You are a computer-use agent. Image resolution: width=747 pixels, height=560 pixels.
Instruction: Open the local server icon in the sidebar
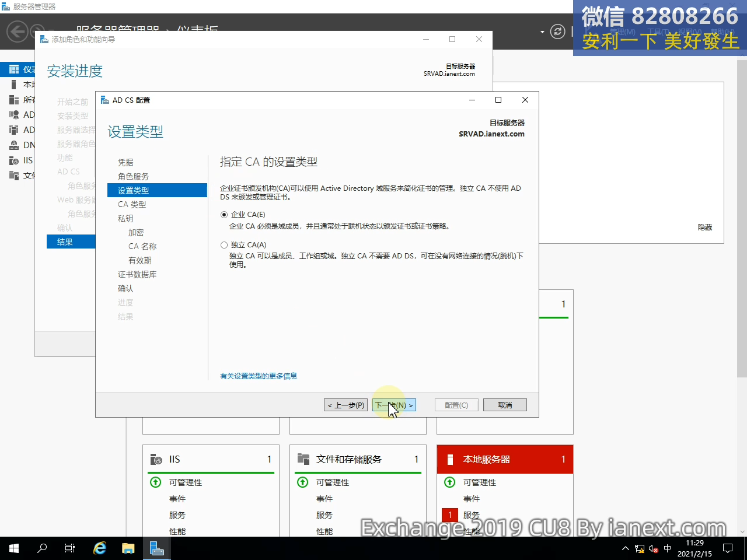pyautogui.click(x=14, y=85)
